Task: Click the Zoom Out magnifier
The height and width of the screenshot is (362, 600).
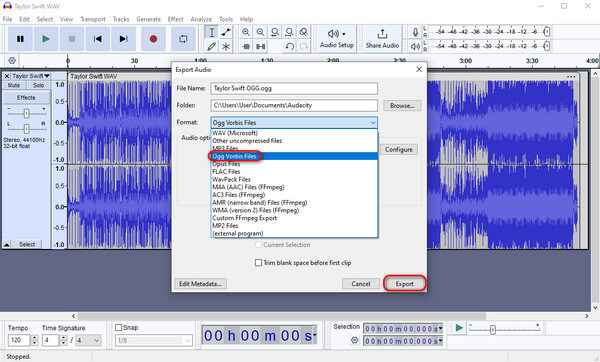Action: tap(260, 32)
